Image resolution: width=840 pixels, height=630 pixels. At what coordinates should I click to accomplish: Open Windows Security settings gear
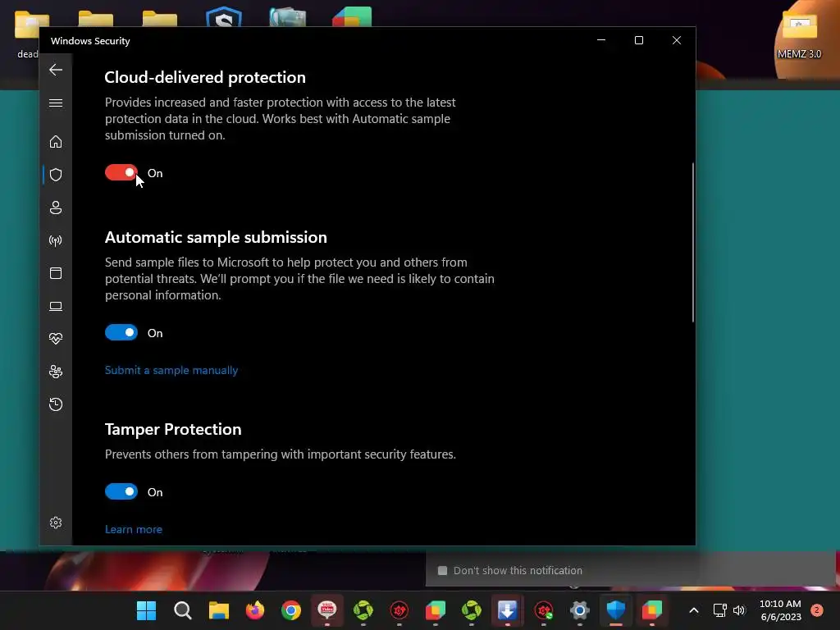[56, 523]
